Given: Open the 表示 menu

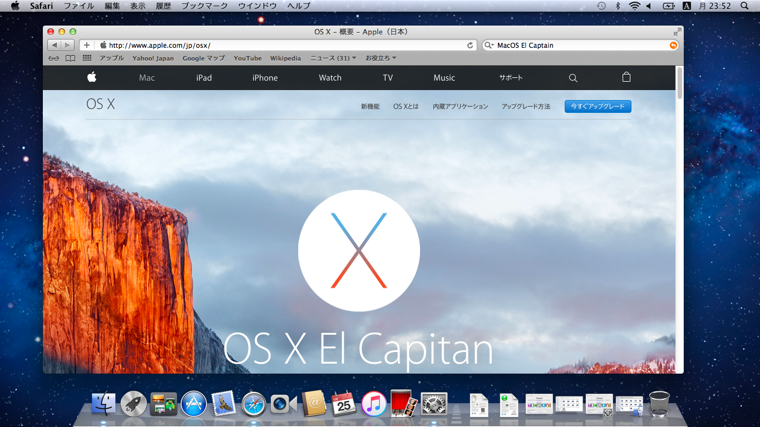Looking at the screenshot, I should click(x=138, y=6).
